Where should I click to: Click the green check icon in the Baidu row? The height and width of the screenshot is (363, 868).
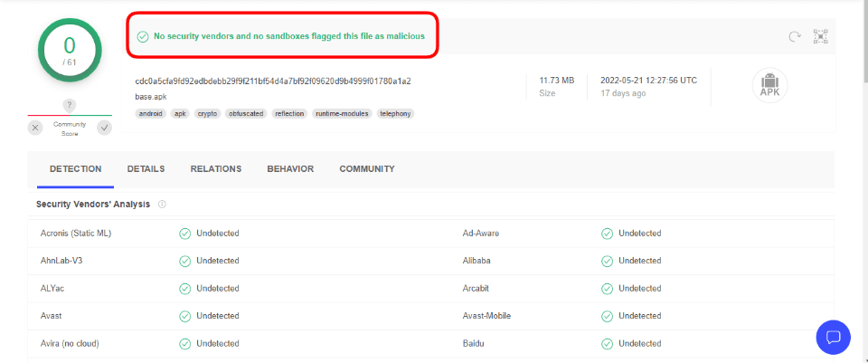tap(608, 344)
